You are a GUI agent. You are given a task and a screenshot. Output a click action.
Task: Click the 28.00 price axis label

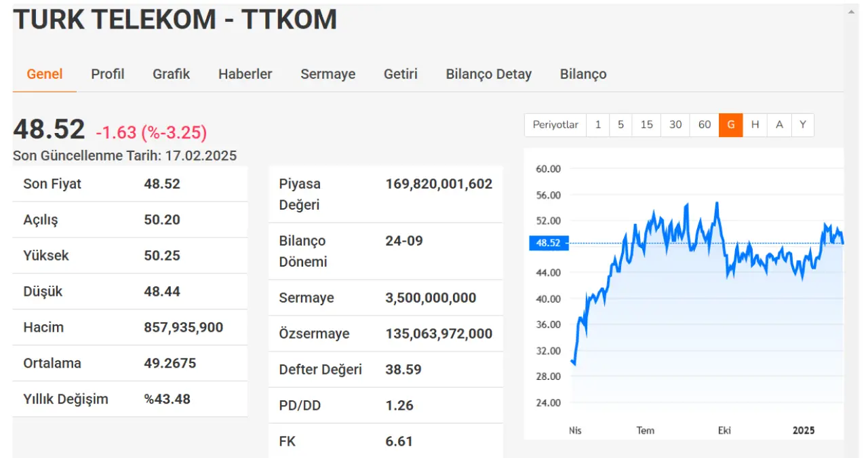tap(549, 377)
